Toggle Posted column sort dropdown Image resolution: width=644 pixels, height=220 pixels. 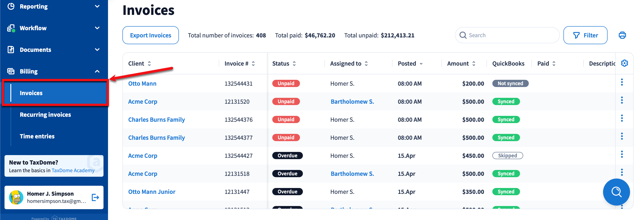click(x=421, y=64)
